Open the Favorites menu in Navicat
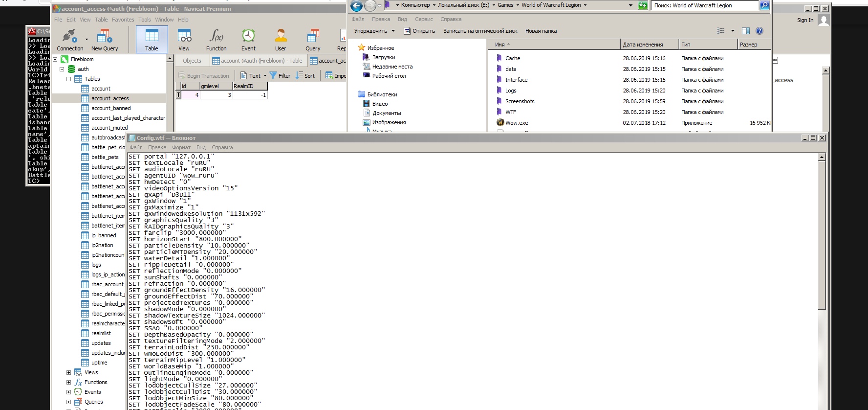868x410 pixels. coord(123,20)
